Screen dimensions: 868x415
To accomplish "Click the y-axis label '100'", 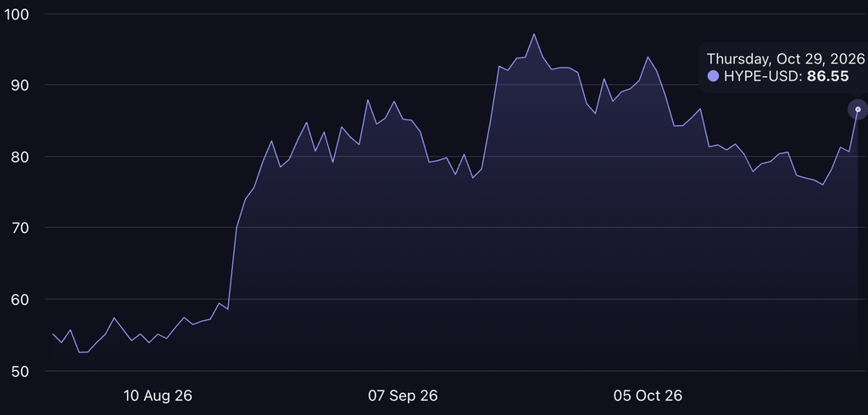I will [17, 14].
